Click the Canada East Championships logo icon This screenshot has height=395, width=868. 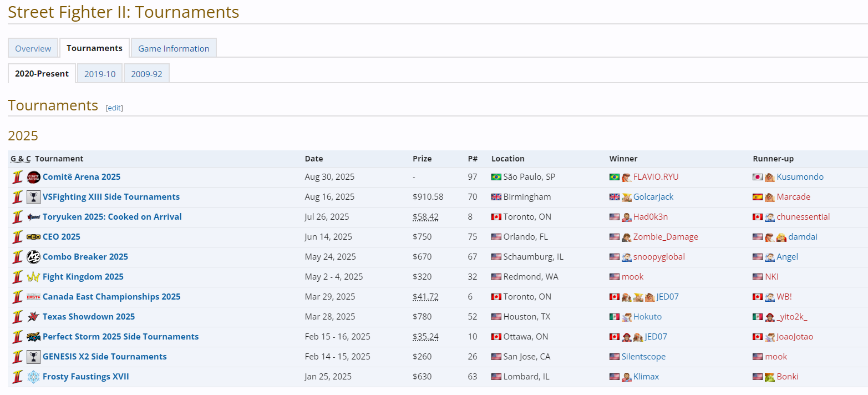(33, 297)
